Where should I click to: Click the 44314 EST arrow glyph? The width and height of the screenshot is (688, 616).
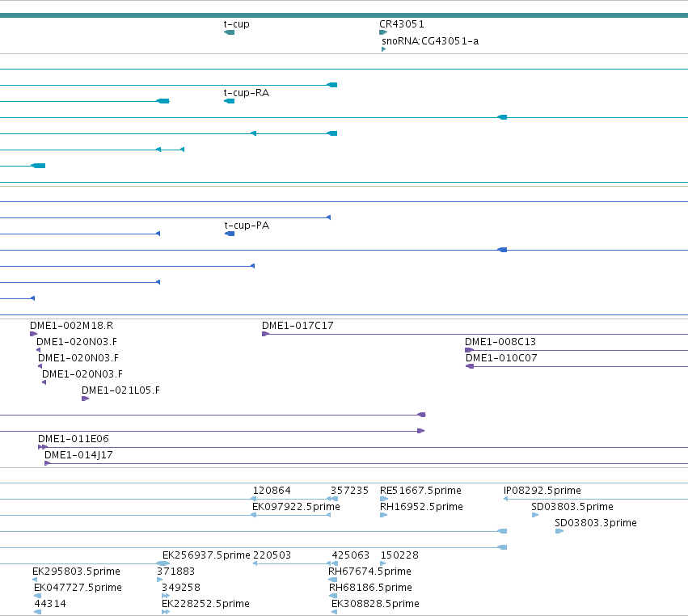click(38, 613)
